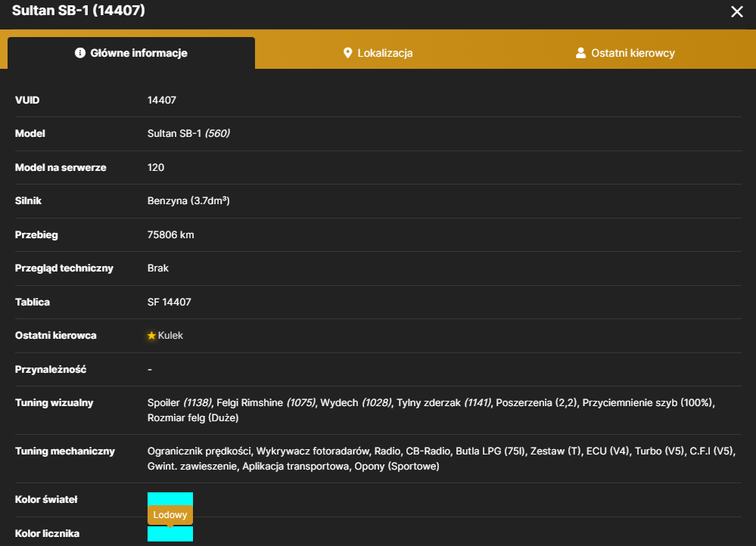
Task: Click the Lodowy tooltip label
Action: point(170,515)
